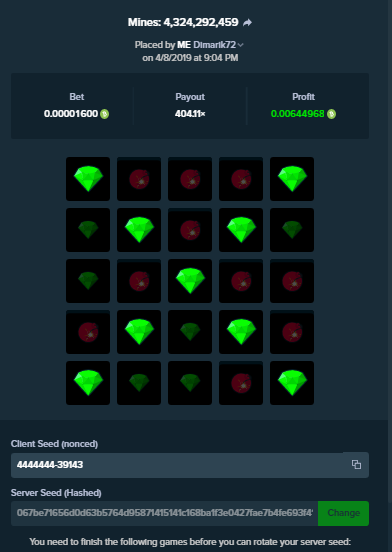
Task: Click the bright gem in row 2, column 2
Action: point(139,230)
